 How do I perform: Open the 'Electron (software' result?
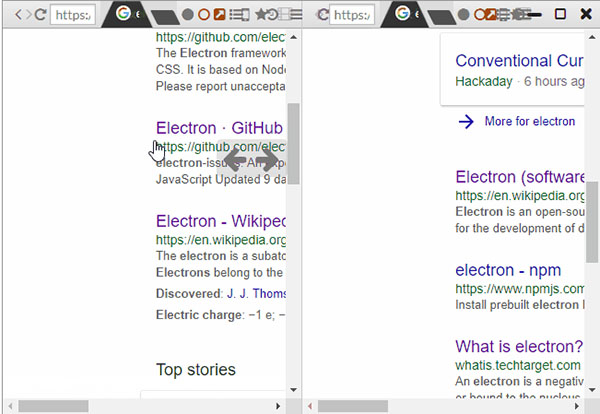[519, 177]
